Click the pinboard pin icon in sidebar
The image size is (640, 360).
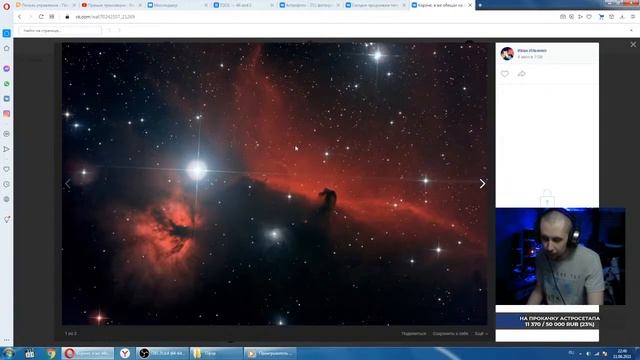point(7,220)
